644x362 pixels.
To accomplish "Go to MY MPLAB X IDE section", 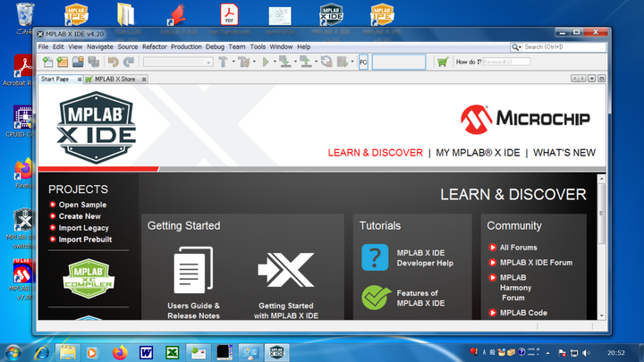I will coord(478,153).
